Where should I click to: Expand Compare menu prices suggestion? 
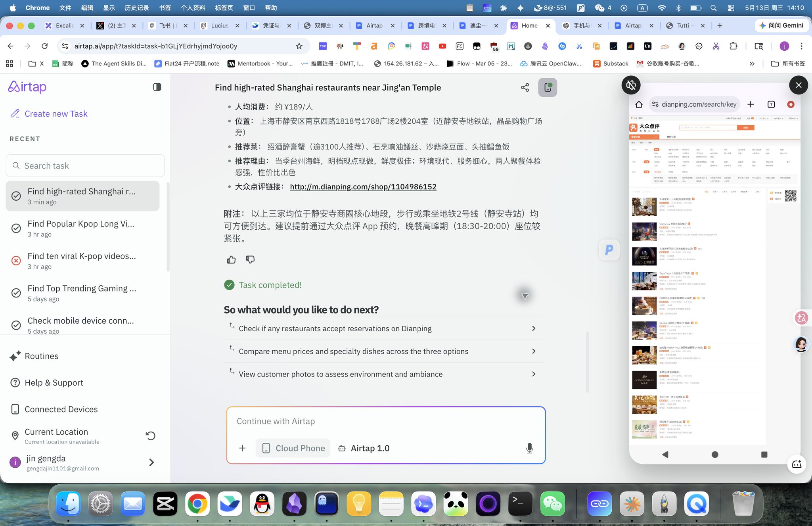point(383,351)
